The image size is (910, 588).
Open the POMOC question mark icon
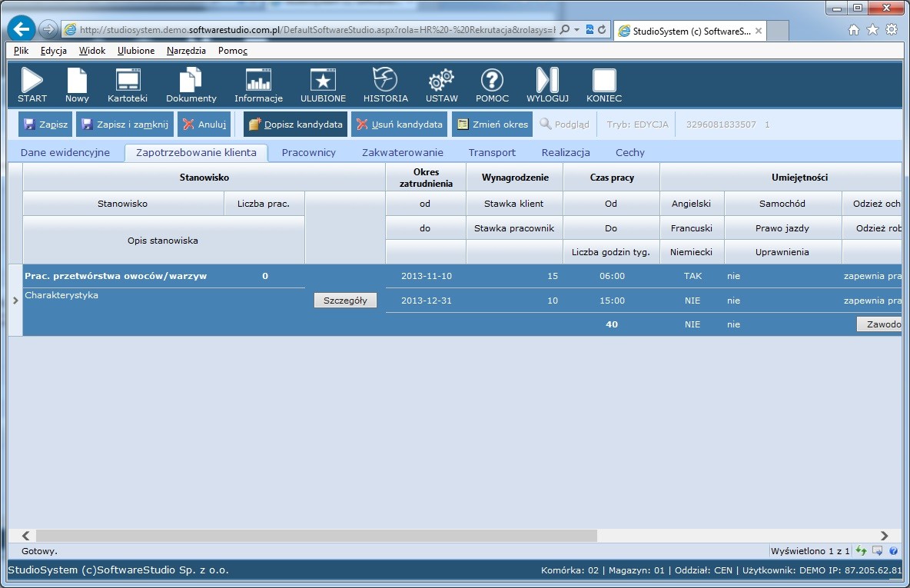coord(492,85)
